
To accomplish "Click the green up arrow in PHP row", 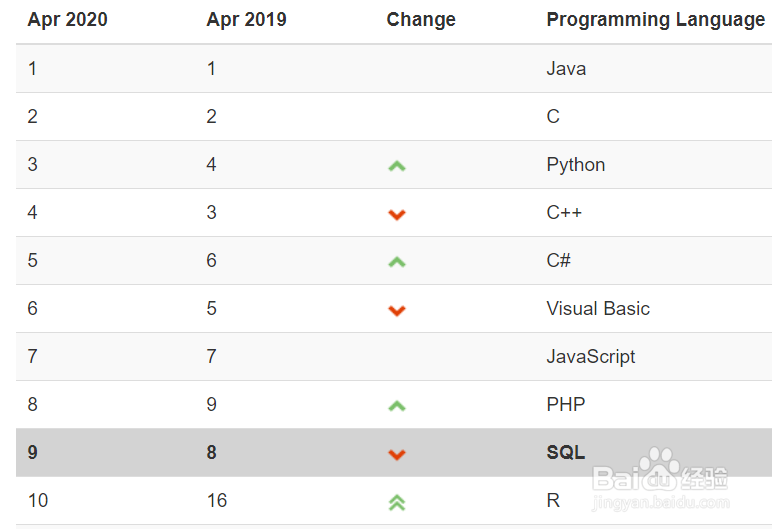I will pyautogui.click(x=397, y=406).
